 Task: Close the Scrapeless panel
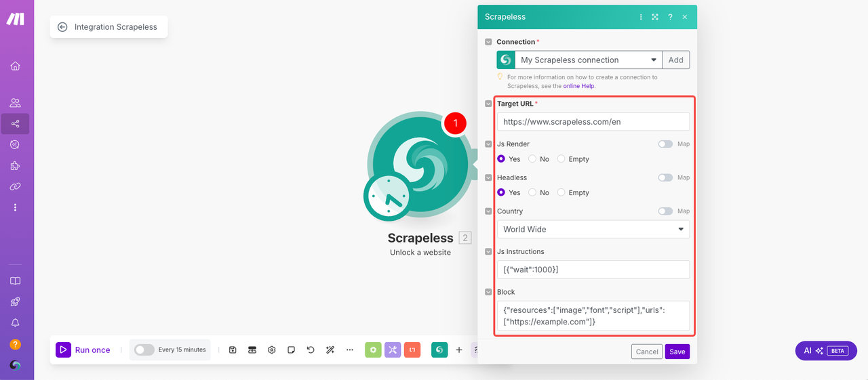pyautogui.click(x=685, y=17)
